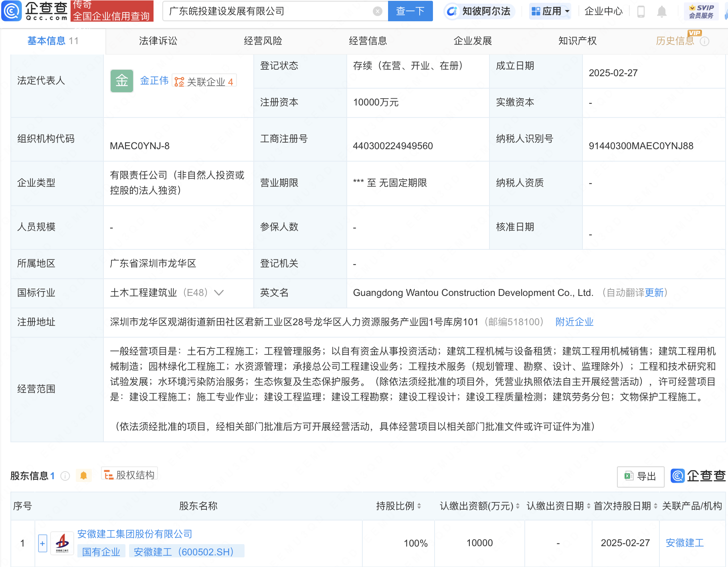Switch to the 知识产权 tab

578,41
